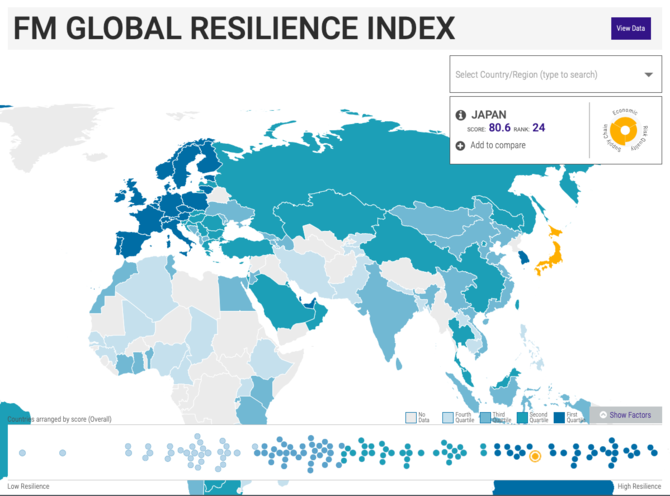
Task: Click the info icon beside JAPAN
Action: tap(460, 115)
